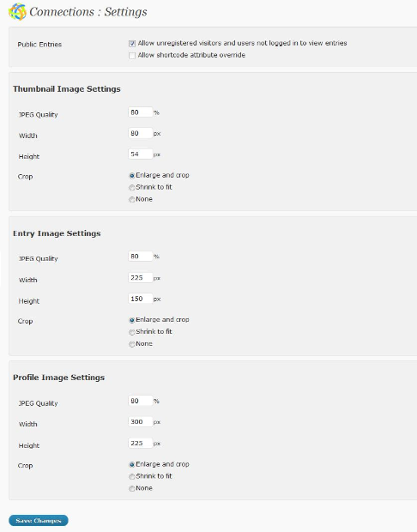Click the Save Changes button
Viewport: 417px width, 532px height.
[39, 521]
